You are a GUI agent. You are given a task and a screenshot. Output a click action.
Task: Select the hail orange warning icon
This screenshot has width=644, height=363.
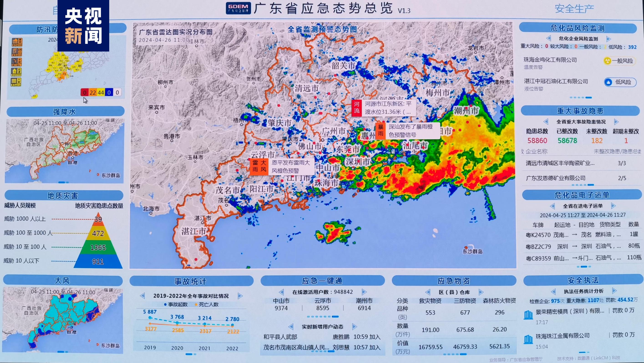tap(17, 62)
